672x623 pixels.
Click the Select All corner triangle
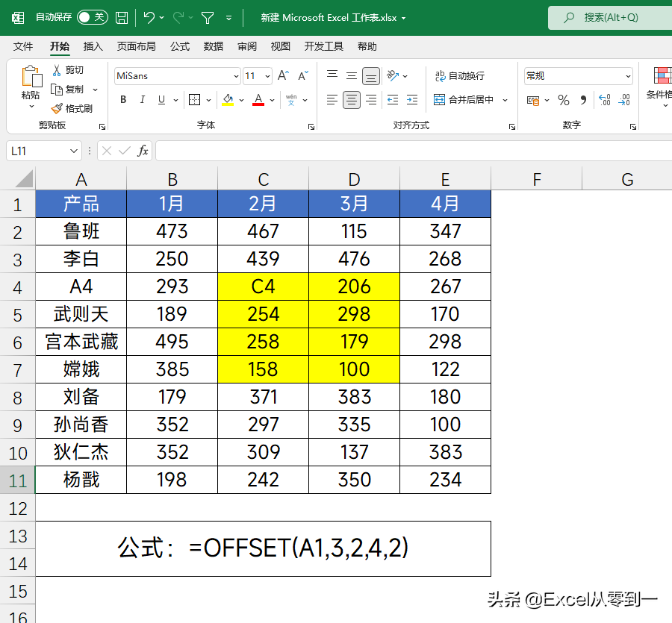24,178
